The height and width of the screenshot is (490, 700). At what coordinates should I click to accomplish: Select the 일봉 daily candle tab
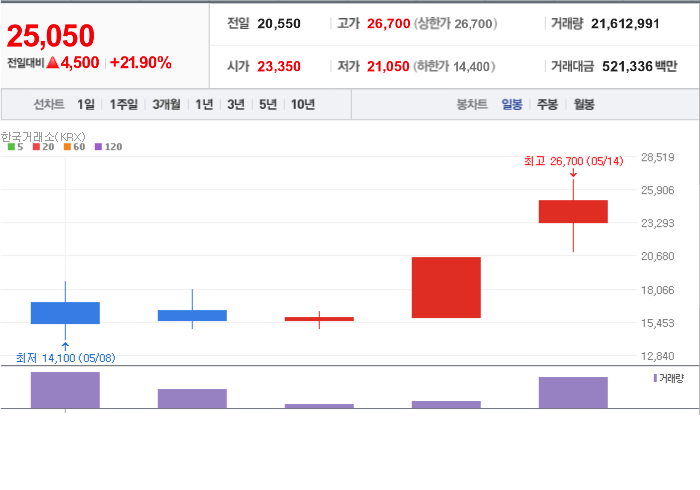pos(512,105)
